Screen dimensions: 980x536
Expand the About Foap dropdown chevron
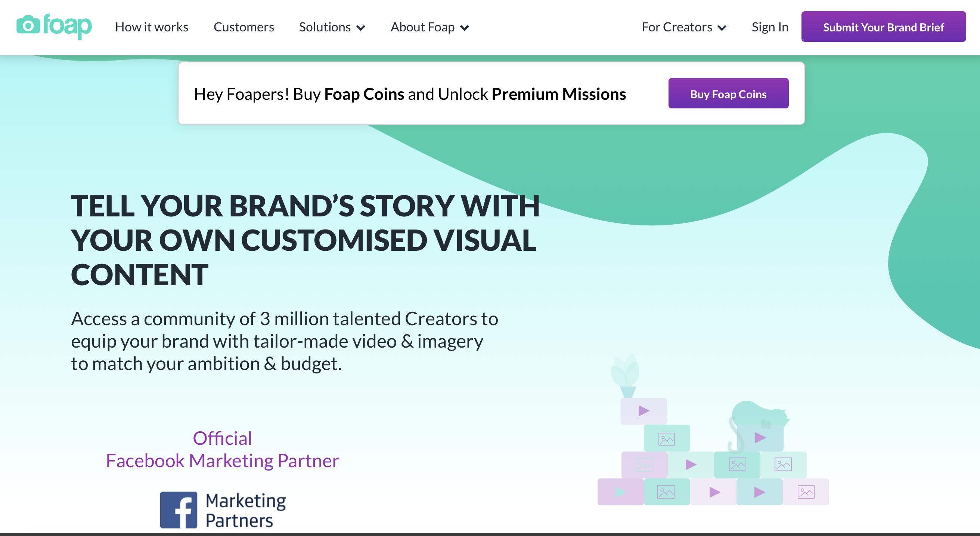tap(465, 27)
